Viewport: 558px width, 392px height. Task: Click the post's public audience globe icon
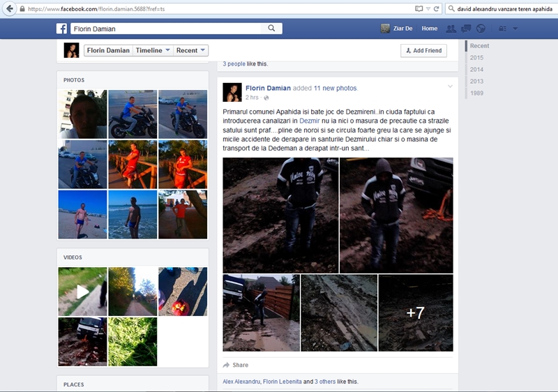click(266, 98)
